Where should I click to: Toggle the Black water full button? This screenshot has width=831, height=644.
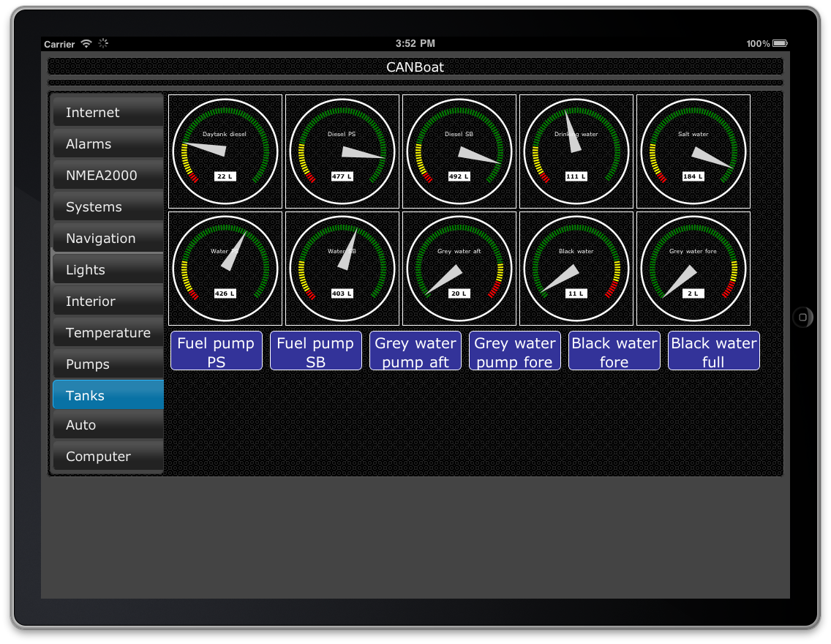[x=714, y=351]
